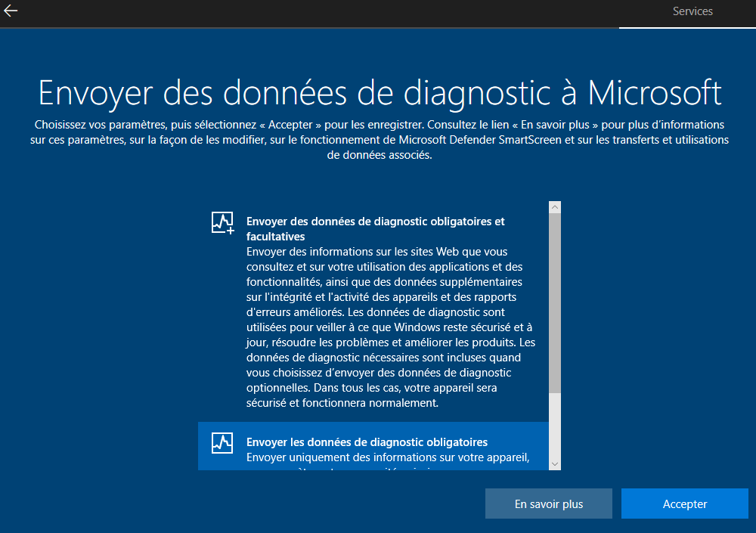This screenshot has height=533, width=756.
Task: Click the intro paragraph starting 'Choisissez vos paramètres'
Action: 380,124
